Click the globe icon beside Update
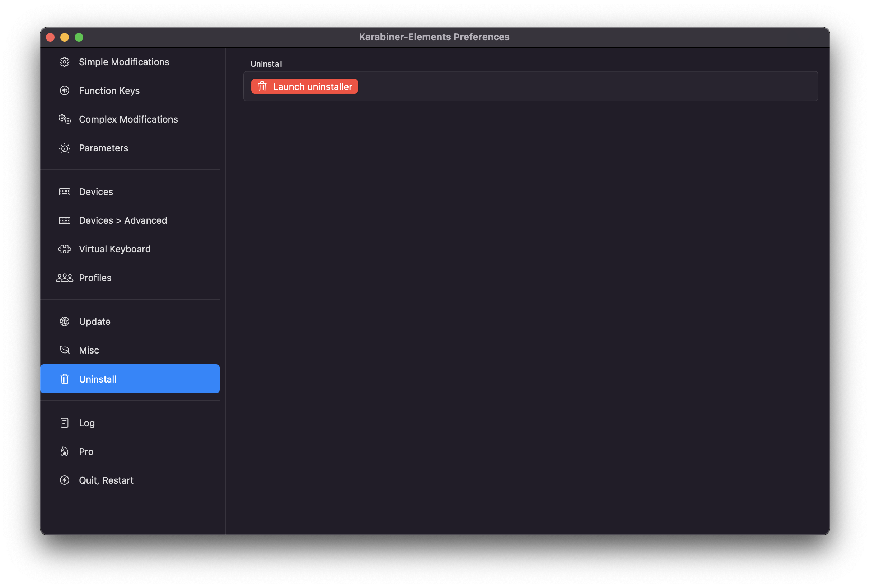Image resolution: width=870 pixels, height=588 pixels. pyautogui.click(x=64, y=322)
